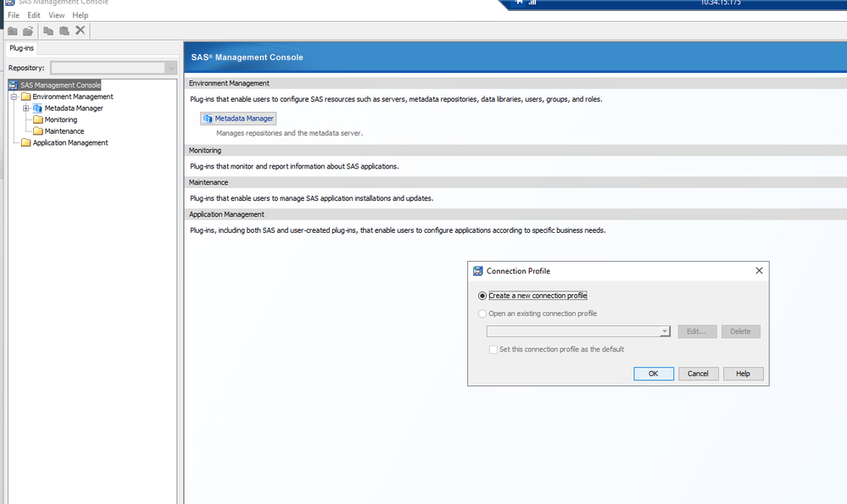Select the Monitoring tree label
This screenshot has height=504, width=847.
(60, 119)
